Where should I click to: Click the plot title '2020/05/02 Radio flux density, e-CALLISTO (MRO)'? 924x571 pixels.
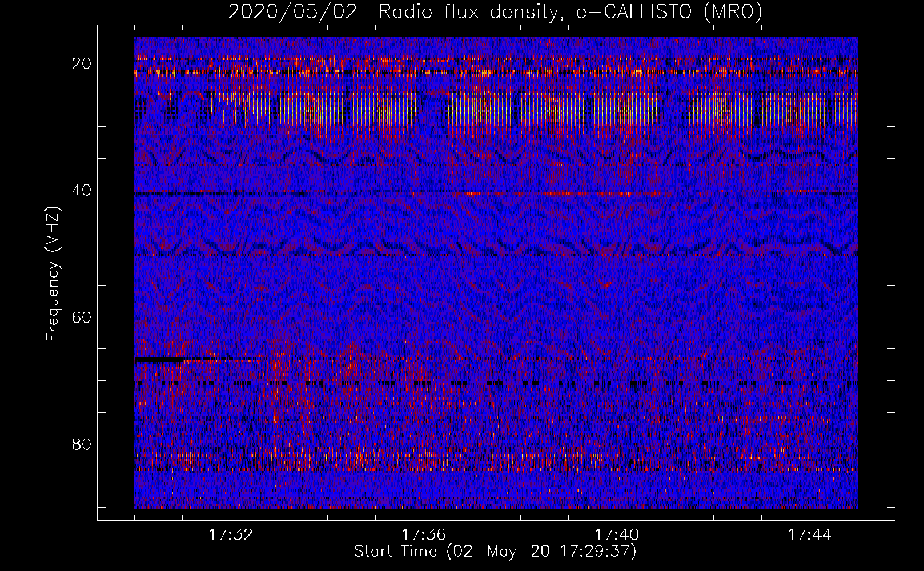pyautogui.click(x=495, y=11)
